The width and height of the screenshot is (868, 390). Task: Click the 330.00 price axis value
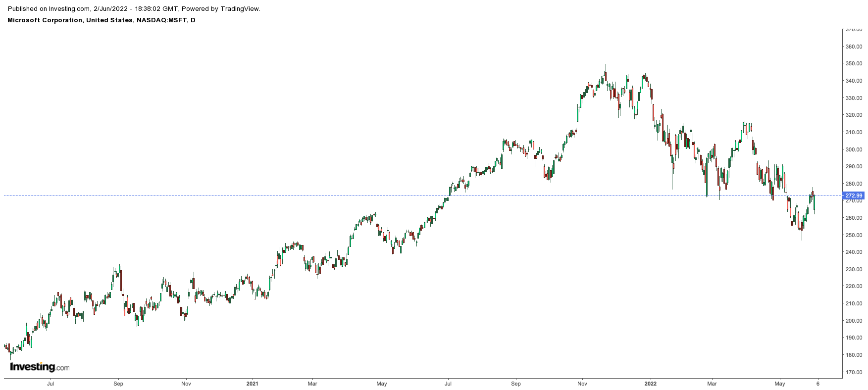click(x=854, y=98)
